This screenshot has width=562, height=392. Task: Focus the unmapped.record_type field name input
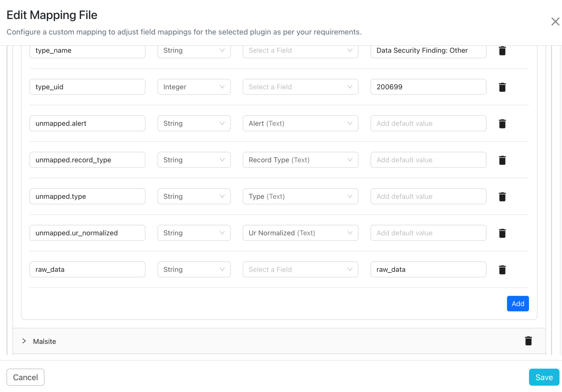pyautogui.click(x=87, y=160)
